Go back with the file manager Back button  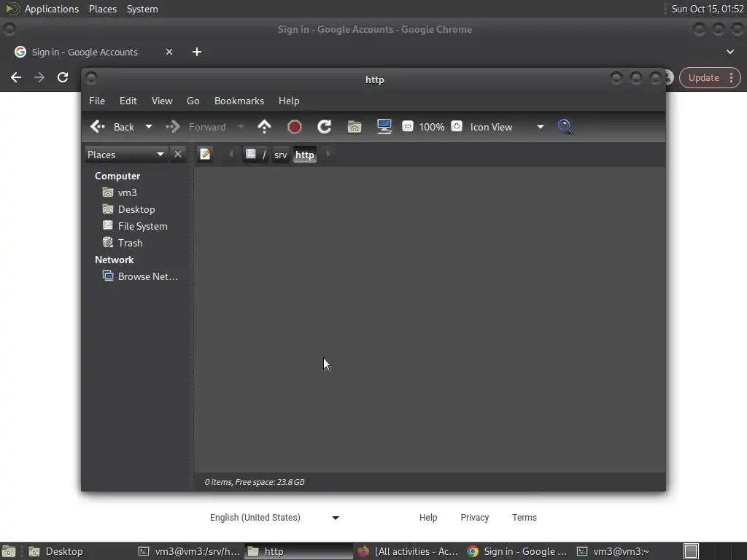(x=112, y=127)
